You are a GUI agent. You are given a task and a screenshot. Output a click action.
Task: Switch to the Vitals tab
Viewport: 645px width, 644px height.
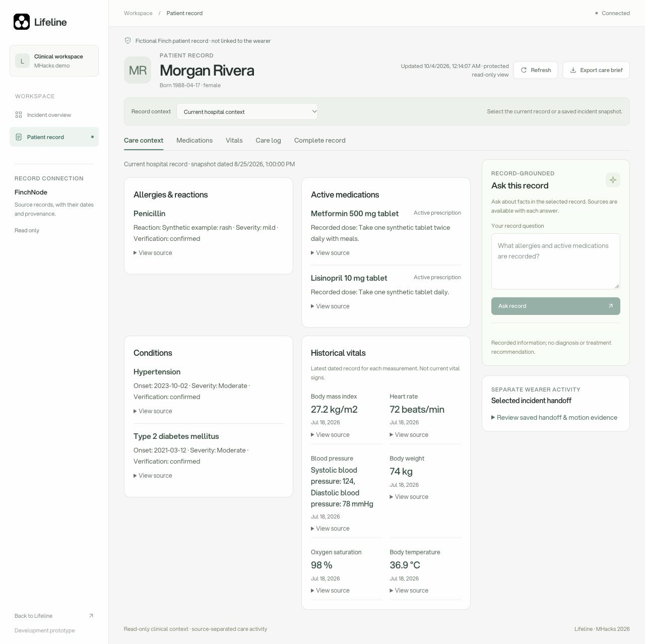234,141
